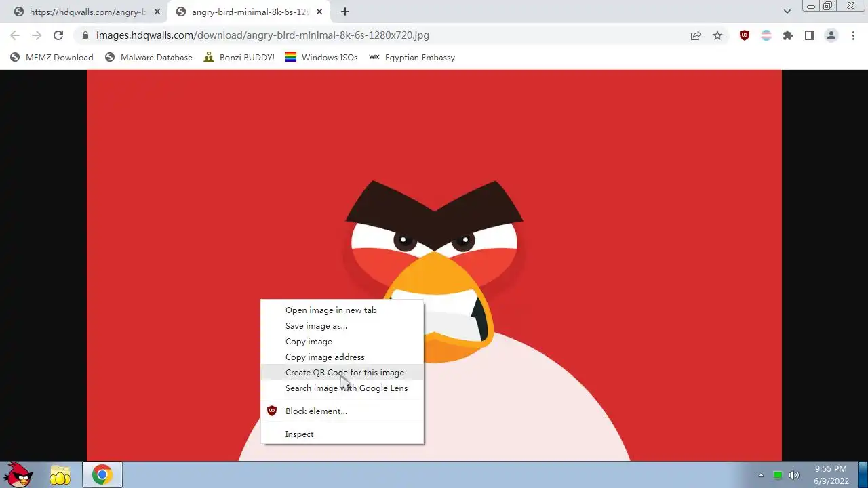Click the Angry Birds Start button

pyautogui.click(x=18, y=474)
